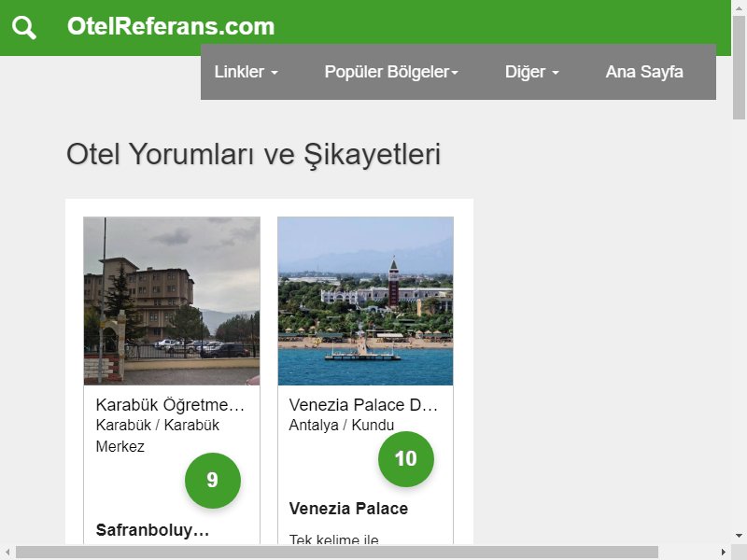Expand the Linkler dropdown menu
This screenshot has height=560, width=747.
[x=246, y=72]
